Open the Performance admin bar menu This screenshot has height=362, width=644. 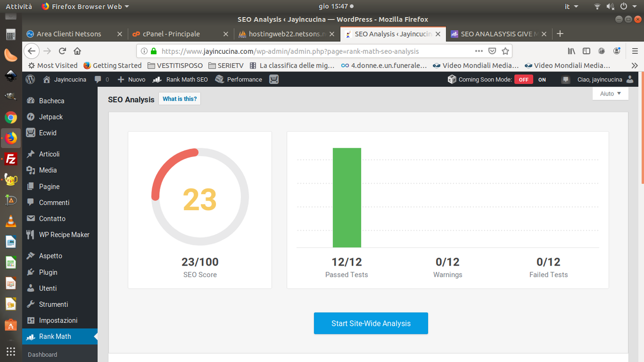point(238,79)
